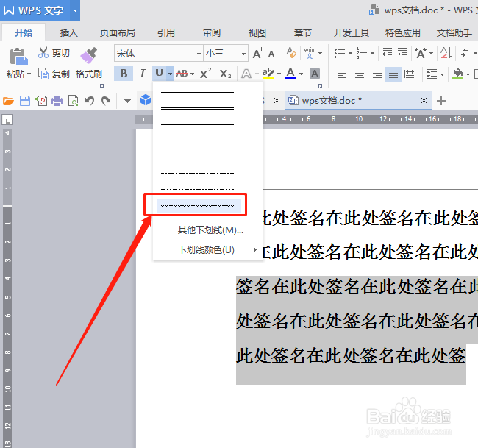Switch to the 审阅 tab
The image size is (478, 448).
[212, 32]
